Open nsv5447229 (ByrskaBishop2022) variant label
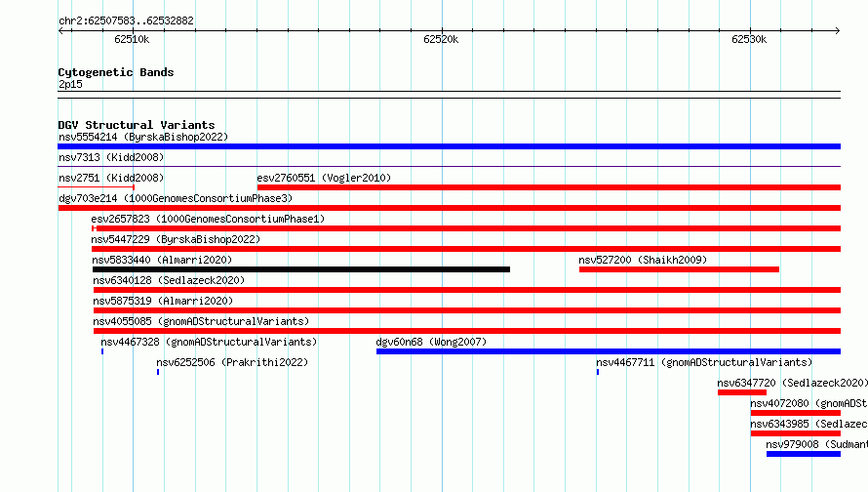Viewport: 868px width, 492px height. (176, 239)
